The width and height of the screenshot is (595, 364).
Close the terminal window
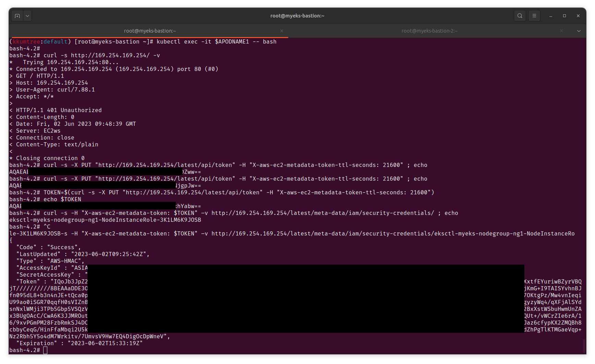coord(578,16)
